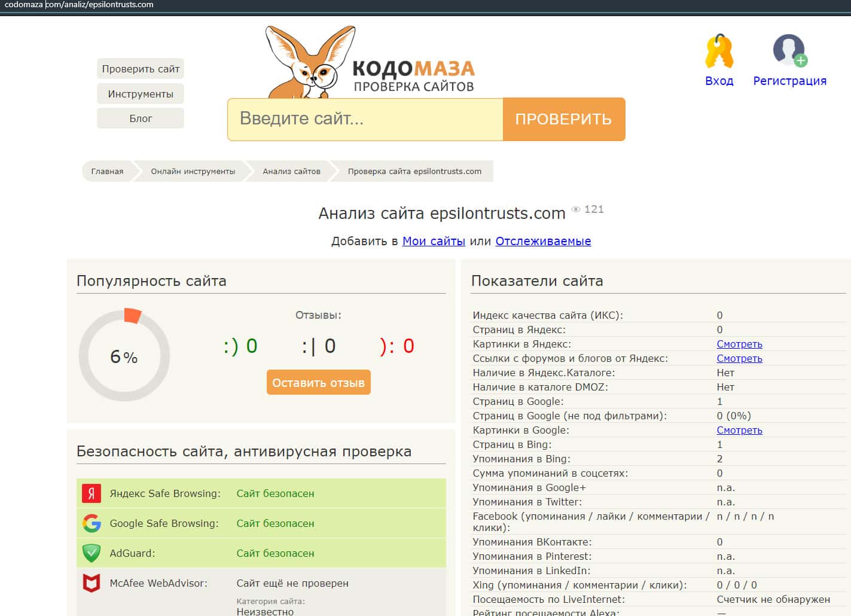The width and height of the screenshot is (851, 616).
Task: Open the Отслеживаемые link
Action: point(543,241)
